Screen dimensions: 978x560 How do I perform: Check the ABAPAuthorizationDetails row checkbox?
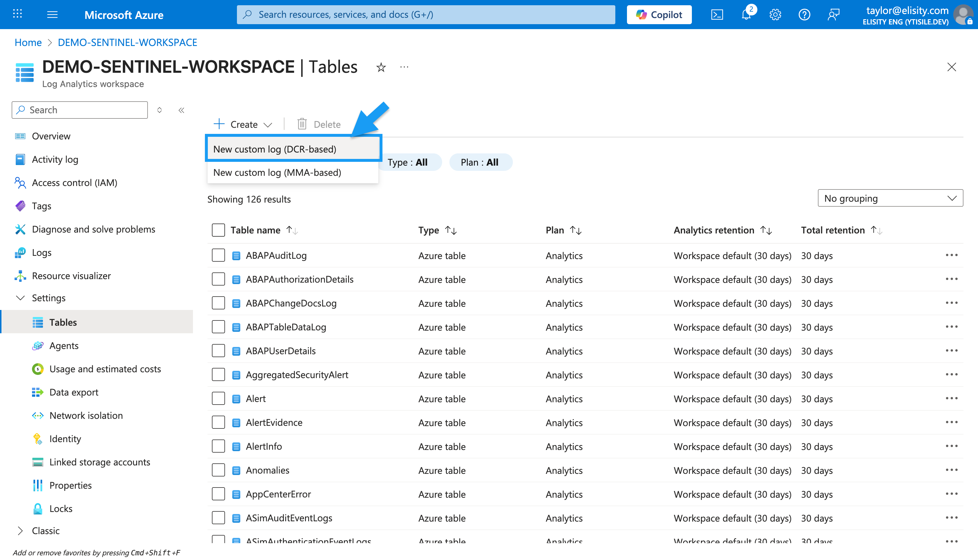[x=218, y=279]
